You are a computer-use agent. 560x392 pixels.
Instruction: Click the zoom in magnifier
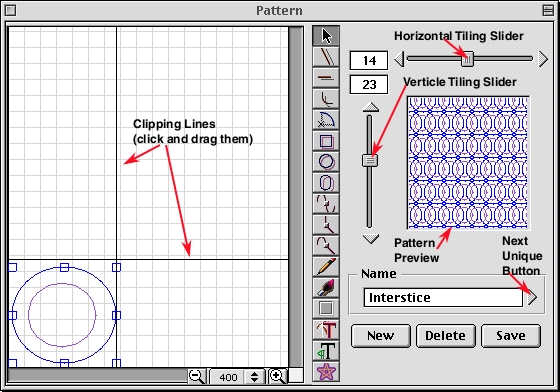click(x=278, y=376)
